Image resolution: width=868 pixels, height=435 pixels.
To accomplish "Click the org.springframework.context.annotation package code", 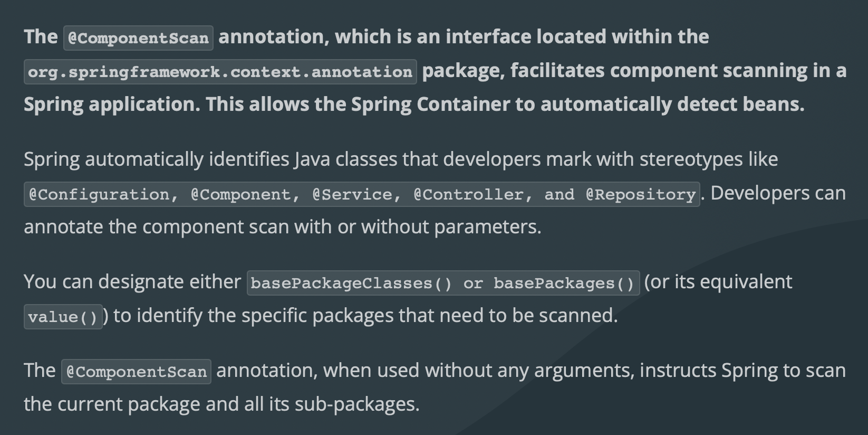I will coord(220,72).
